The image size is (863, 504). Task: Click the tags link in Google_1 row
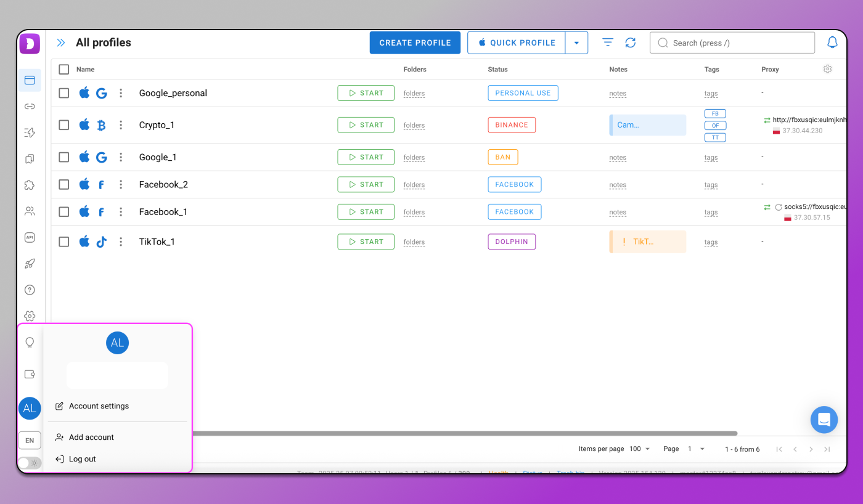click(x=711, y=158)
